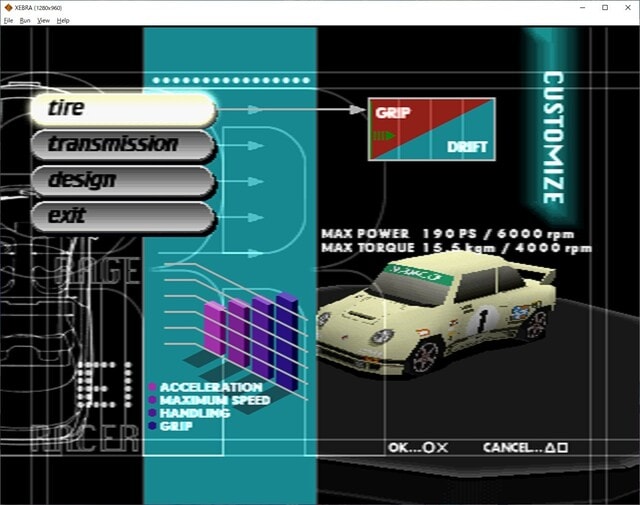Click the ACCELERATION legend label
Image resolution: width=640 pixels, height=505 pixels.
coord(211,387)
